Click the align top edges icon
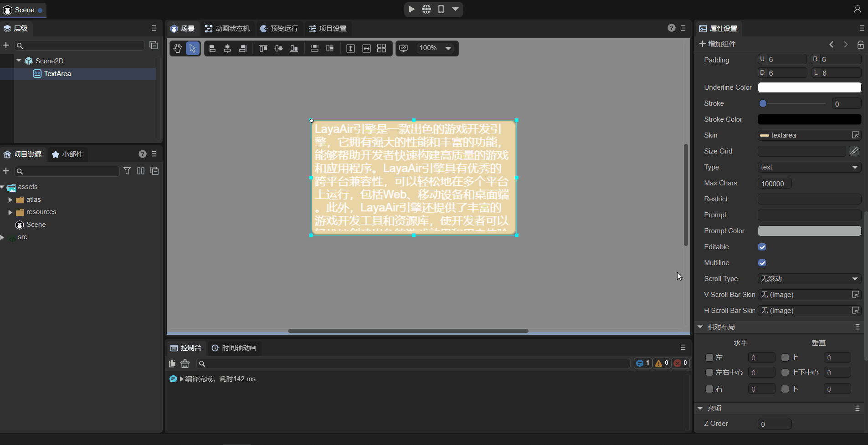This screenshot has width=868, height=445. (x=263, y=48)
